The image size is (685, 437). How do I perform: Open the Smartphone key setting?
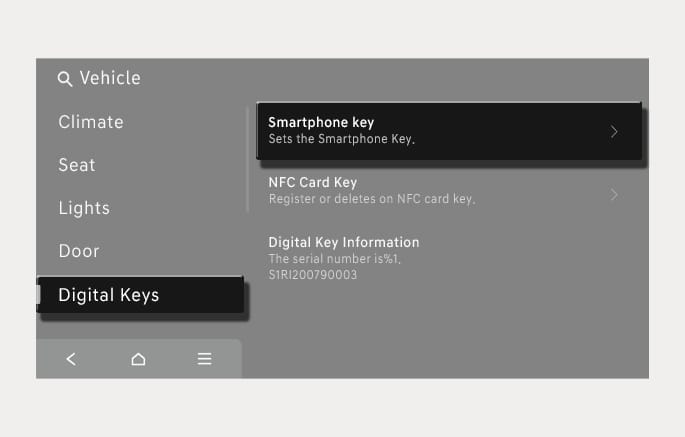[x=450, y=131]
